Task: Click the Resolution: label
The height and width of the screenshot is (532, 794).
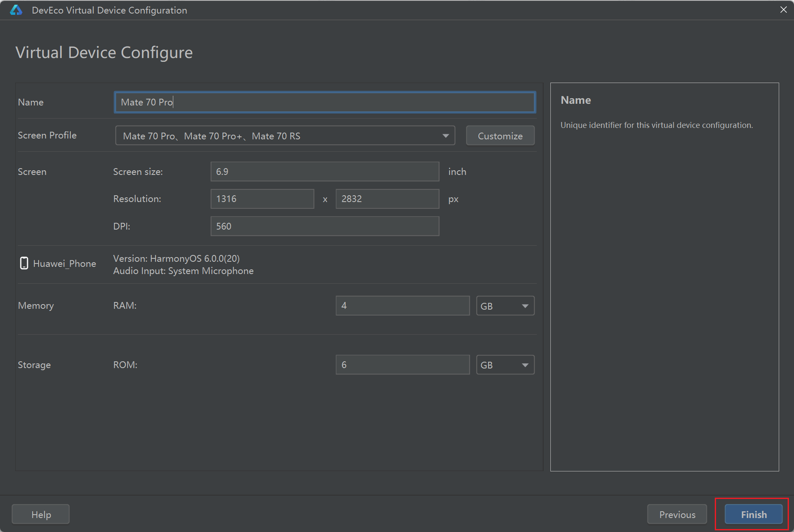Action: click(137, 199)
